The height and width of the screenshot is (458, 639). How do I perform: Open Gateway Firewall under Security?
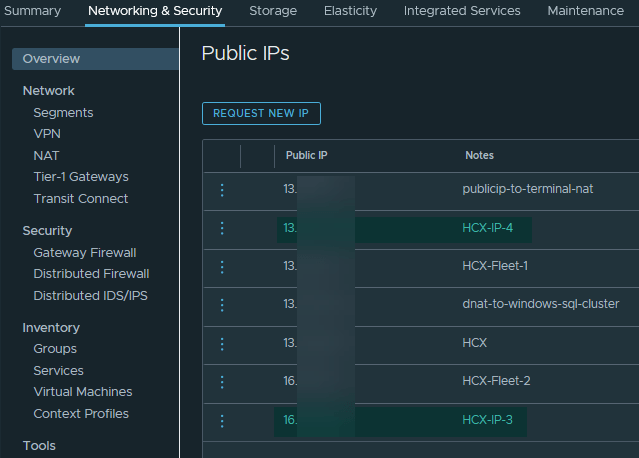pos(84,253)
